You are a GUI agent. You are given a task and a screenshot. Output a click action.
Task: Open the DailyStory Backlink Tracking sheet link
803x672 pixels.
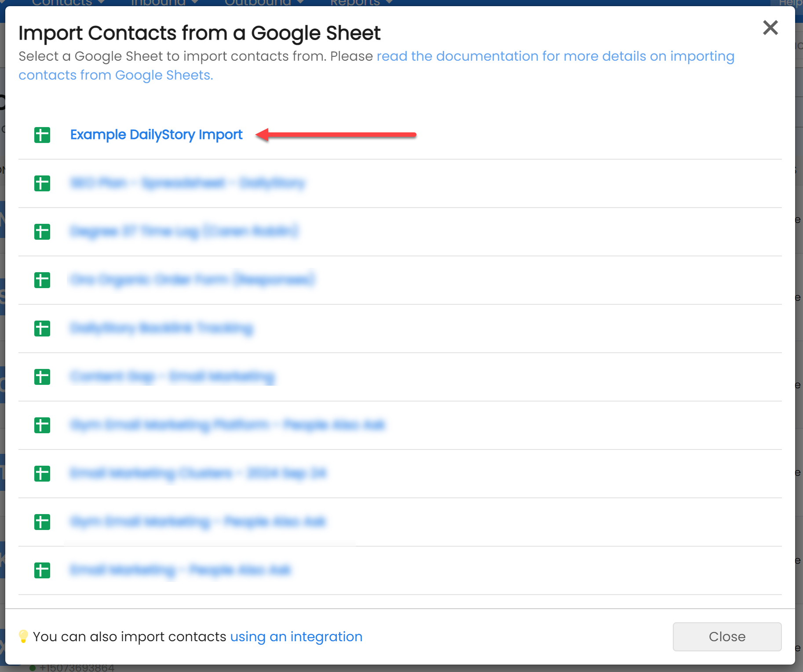pos(161,328)
